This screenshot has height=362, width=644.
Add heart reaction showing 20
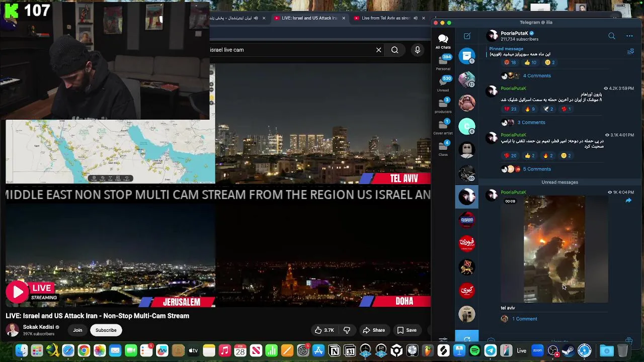point(510,156)
